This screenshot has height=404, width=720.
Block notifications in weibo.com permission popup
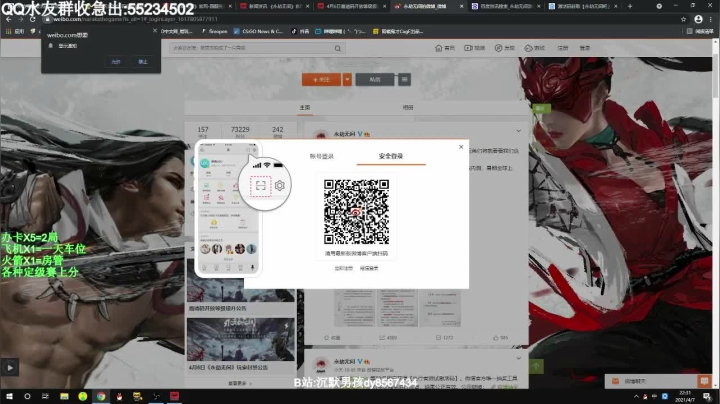coord(143,62)
